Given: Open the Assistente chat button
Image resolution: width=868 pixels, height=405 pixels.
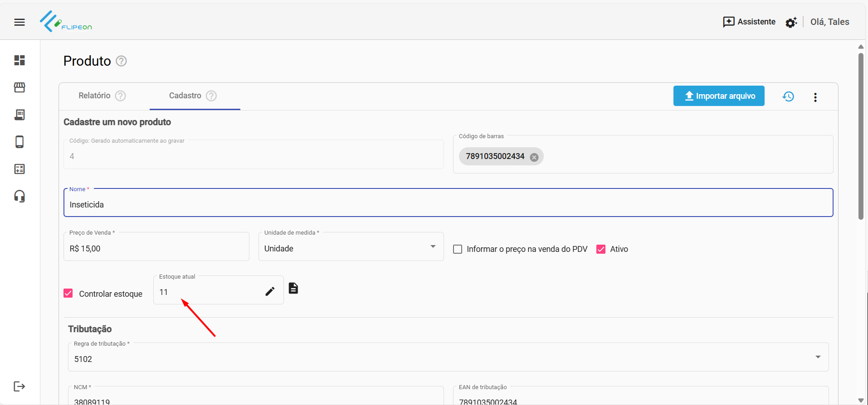Looking at the screenshot, I should [749, 22].
